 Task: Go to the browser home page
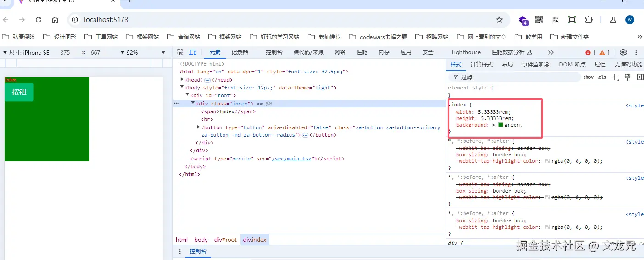coord(55,20)
